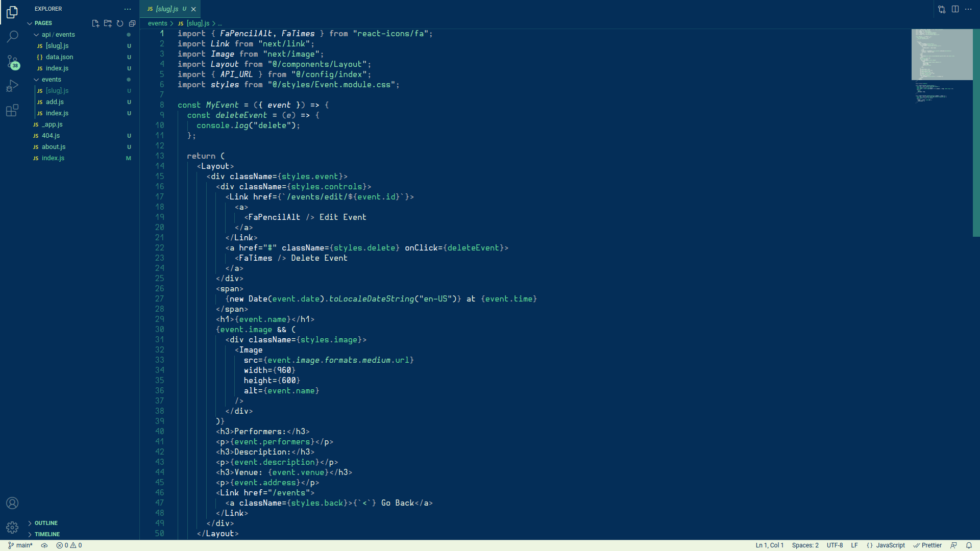The width and height of the screenshot is (980, 551).
Task: Open add.js file in explorer
Action: pos(55,102)
